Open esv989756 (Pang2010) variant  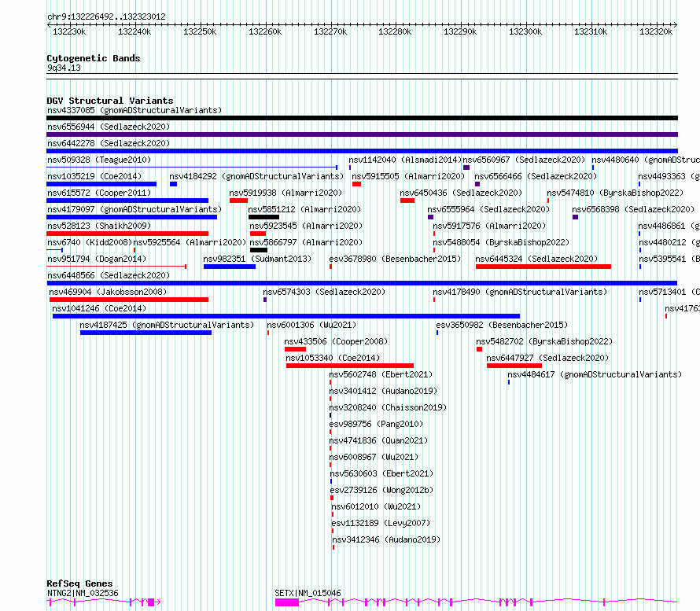click(x=376, y=424)
